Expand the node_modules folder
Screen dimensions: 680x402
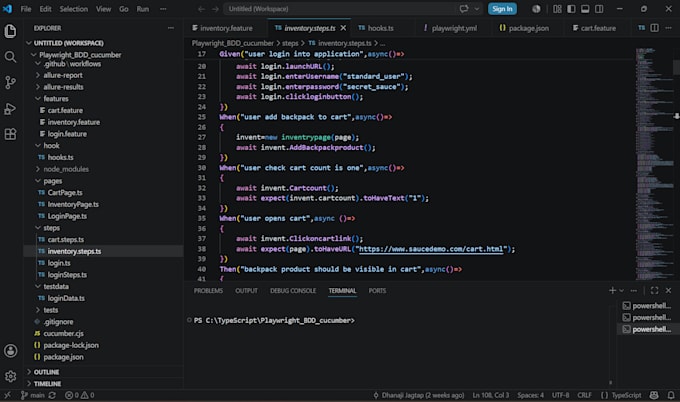point(65,169)
